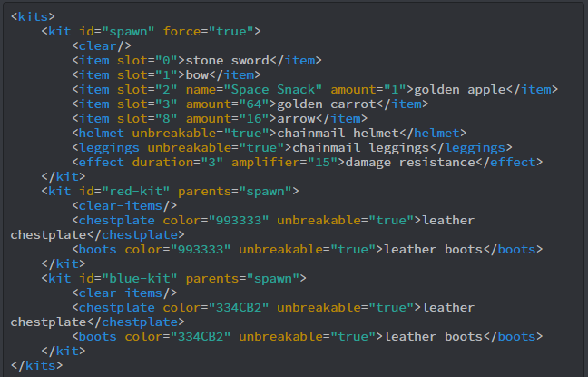Viewport: 588px width, 377px height.
Task: Click the chestplate color value "334CB2"
Action: pos(239,308)
